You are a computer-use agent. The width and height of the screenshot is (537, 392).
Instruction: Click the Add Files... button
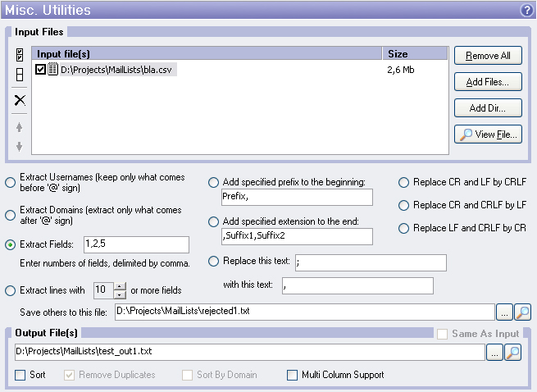point(488,82)
